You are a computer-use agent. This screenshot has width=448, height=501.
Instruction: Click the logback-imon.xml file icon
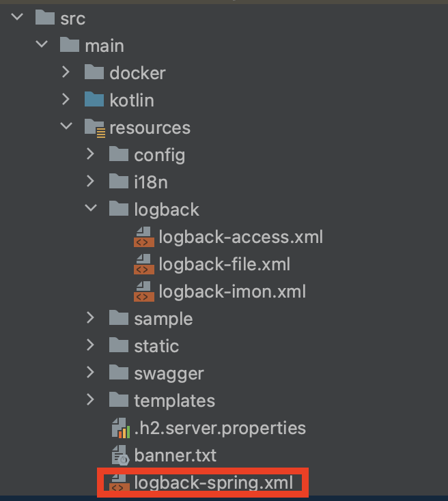point(144,291)
